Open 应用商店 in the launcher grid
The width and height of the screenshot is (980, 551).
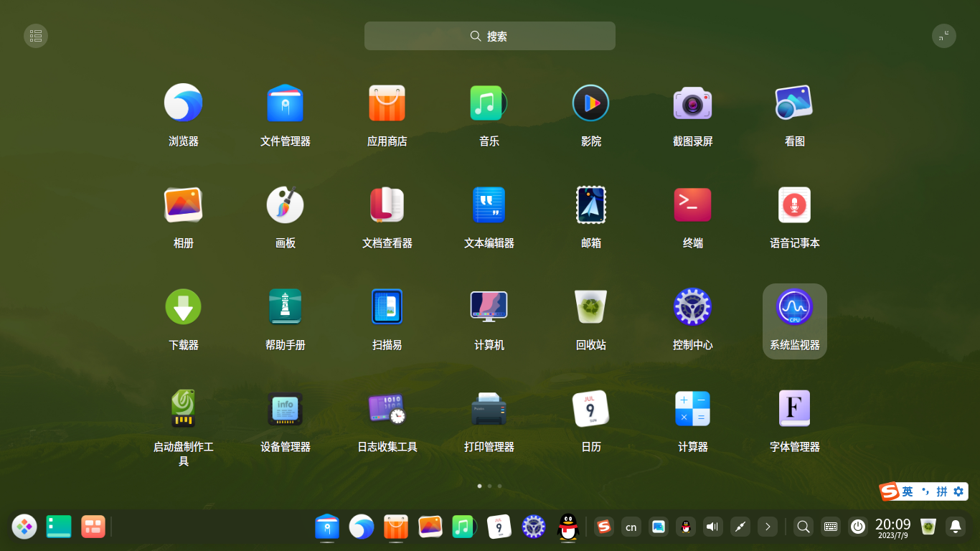point(387,103)
